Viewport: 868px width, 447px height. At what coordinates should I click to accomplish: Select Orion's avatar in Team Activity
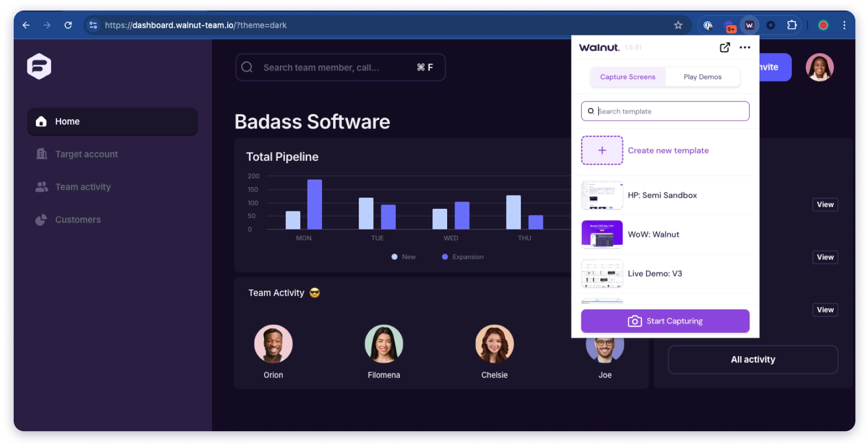pyautogui.click(x=273, y=344)
